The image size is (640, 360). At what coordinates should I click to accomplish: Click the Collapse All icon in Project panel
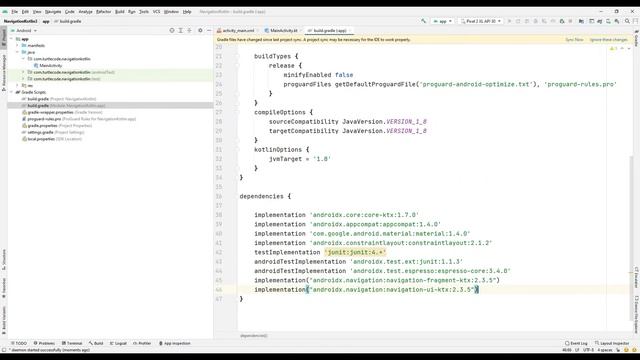pyautogui.click(x=189, y=31)
